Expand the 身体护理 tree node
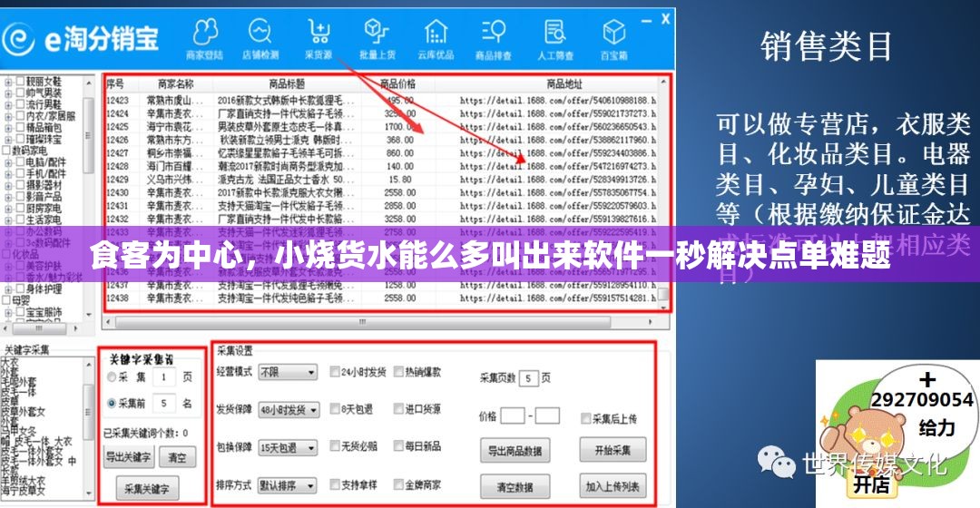This screenshot has height=508, width=980. pos(8,289)
